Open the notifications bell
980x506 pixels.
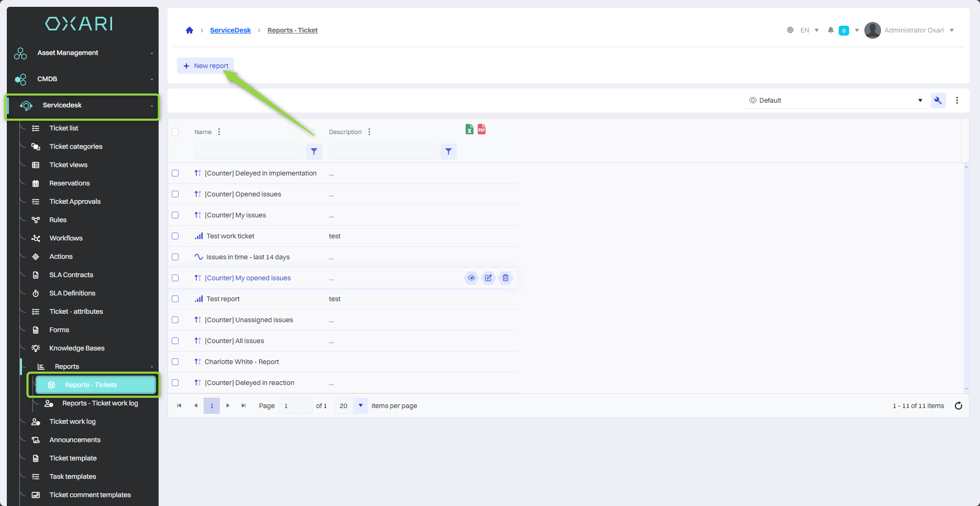pos(830,30)
